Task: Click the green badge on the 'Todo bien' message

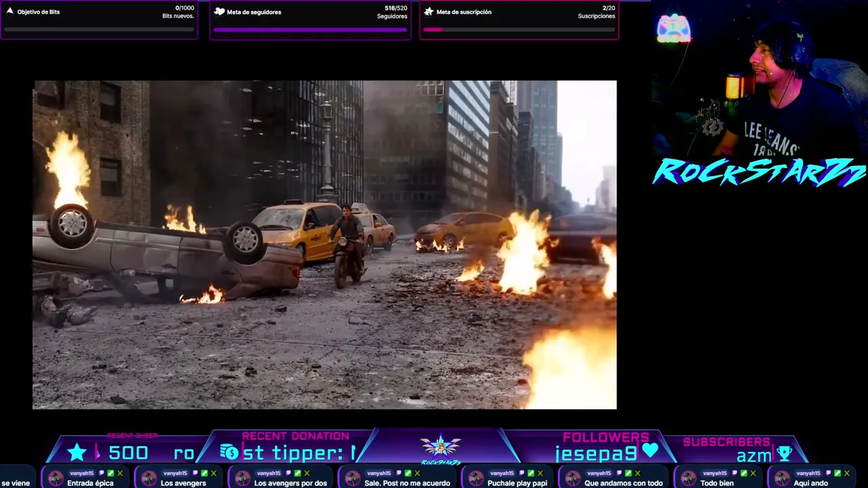Action: pos(744,473)
